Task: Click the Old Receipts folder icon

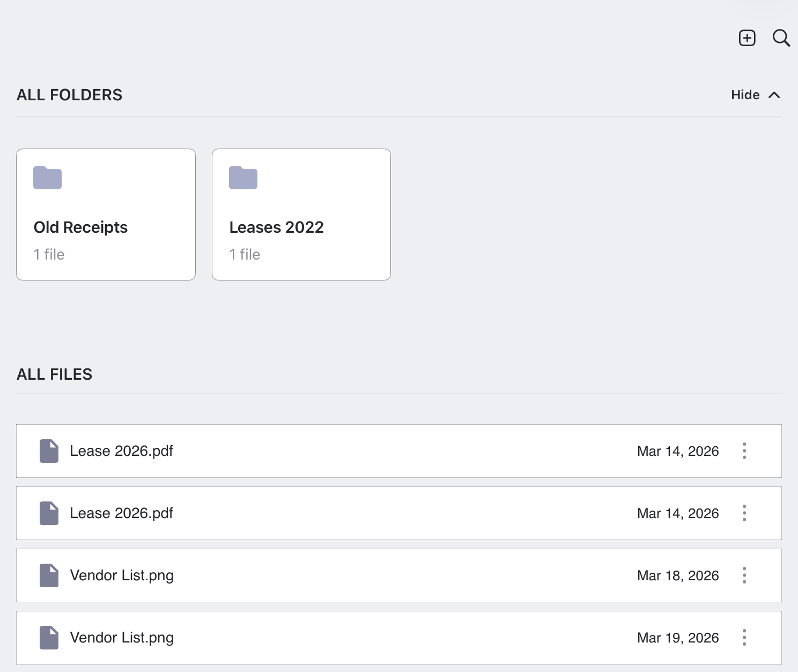Action: [47, 178]
